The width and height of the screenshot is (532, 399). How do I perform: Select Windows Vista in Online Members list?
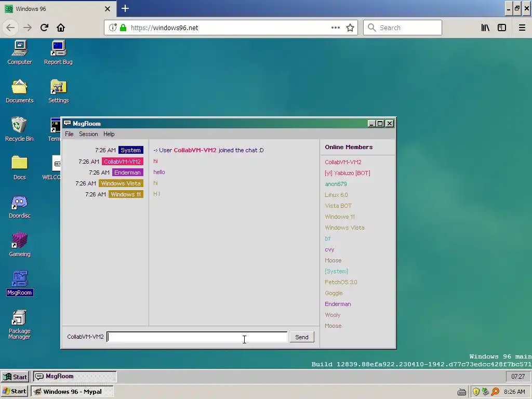345,228
